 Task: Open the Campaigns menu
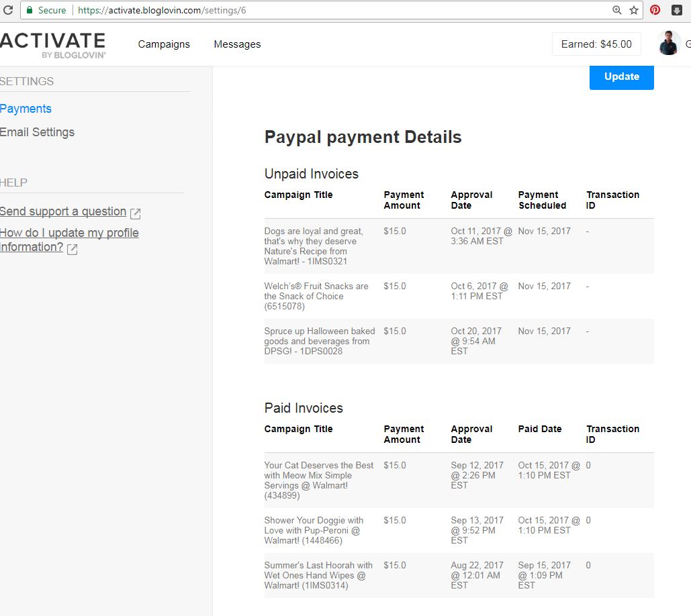(164, 44)
